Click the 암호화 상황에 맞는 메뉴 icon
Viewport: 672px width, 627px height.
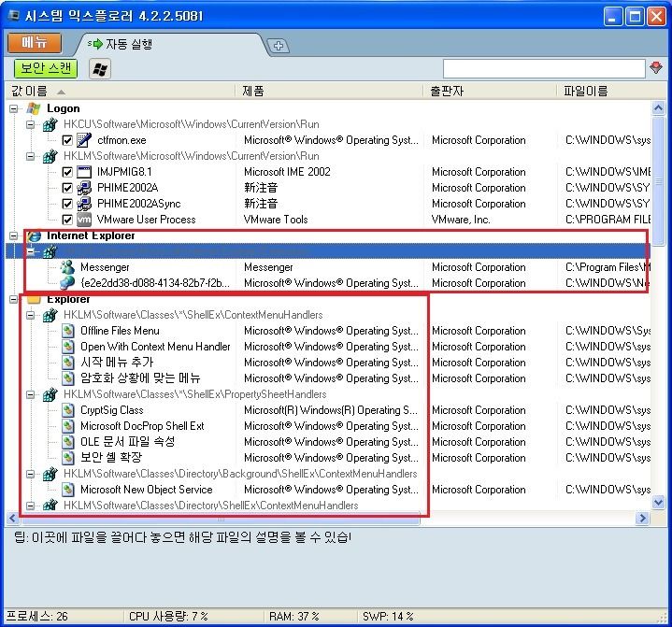pyautogui.click(x=67, y=378)
